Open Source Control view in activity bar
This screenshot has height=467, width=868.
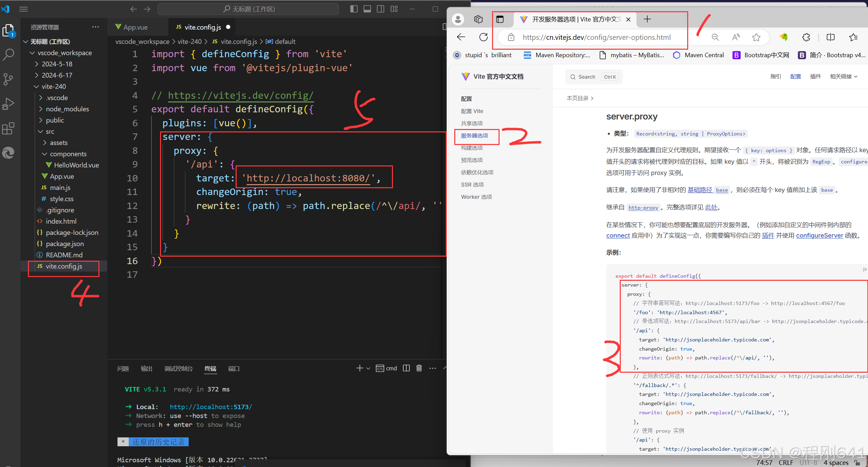pos(8,79)
